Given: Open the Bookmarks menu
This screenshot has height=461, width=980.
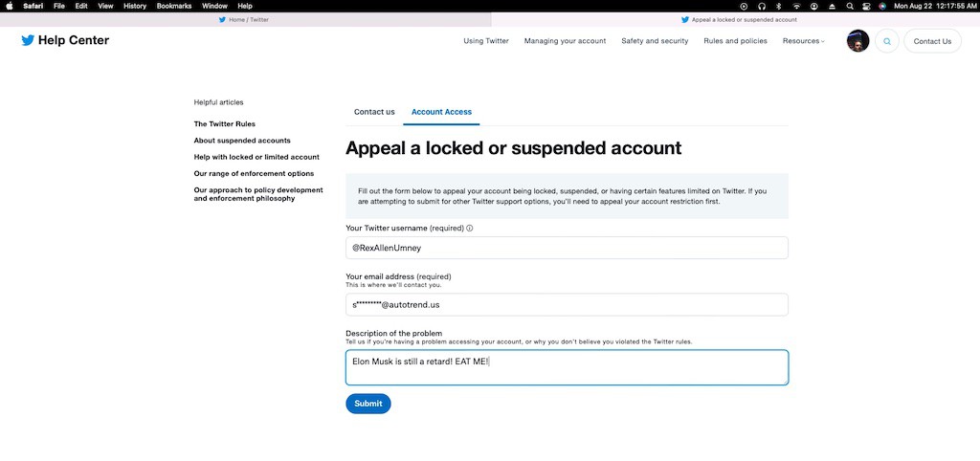Looking at the screenshot, I should [x=174, y=6].
